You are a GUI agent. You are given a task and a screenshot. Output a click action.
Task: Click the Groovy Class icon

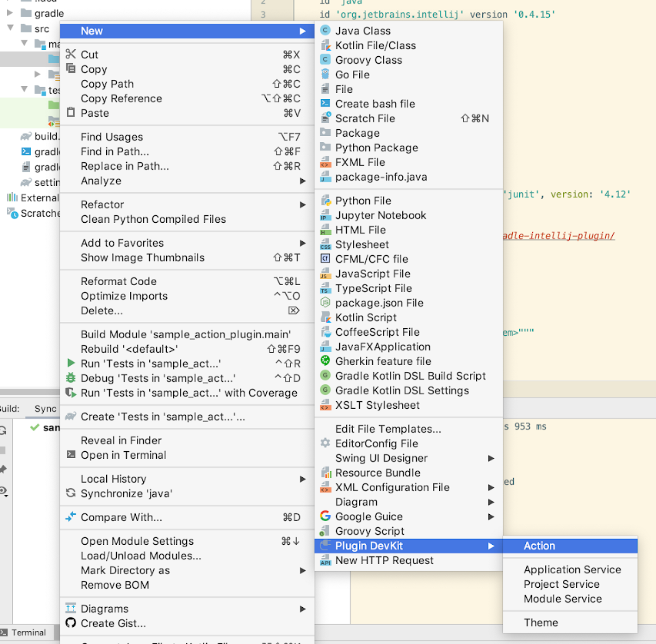point(325,60)
